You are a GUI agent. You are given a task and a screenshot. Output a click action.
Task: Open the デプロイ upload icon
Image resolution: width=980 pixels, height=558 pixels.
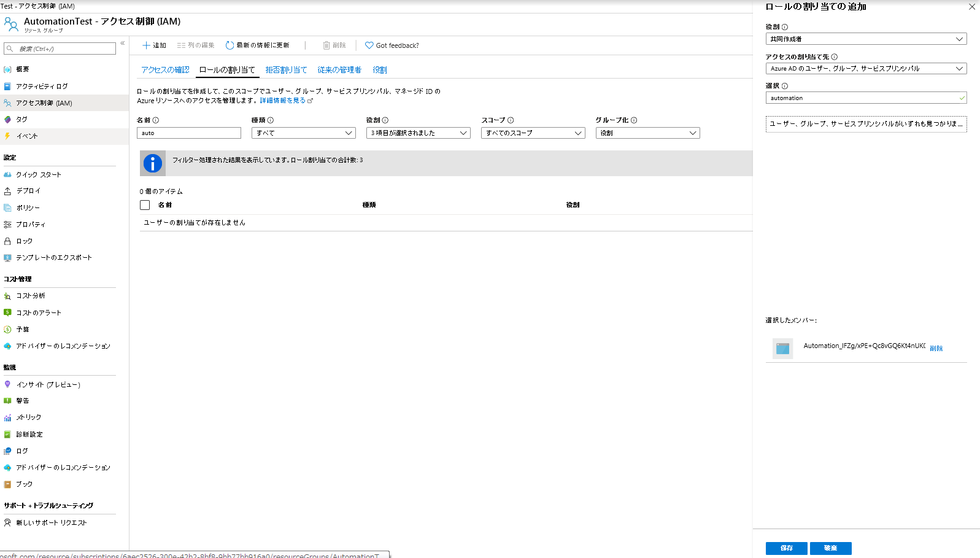(7, 191)
